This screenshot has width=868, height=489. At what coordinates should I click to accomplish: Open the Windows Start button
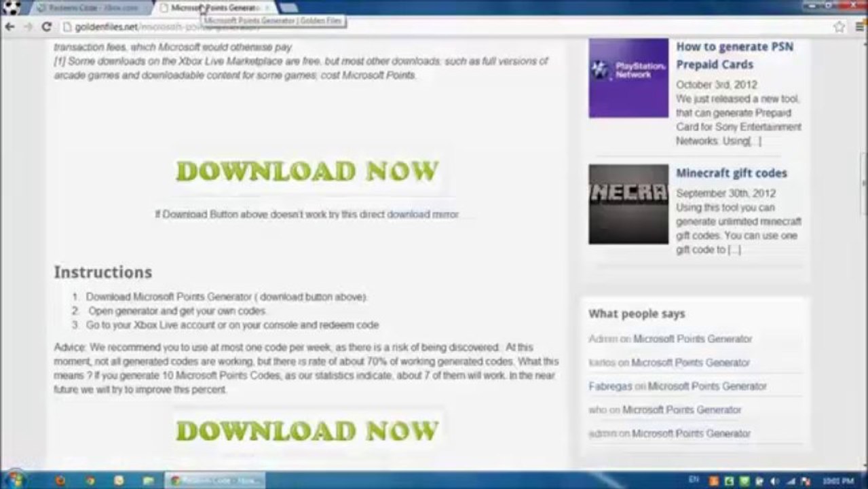coord(15,479)
